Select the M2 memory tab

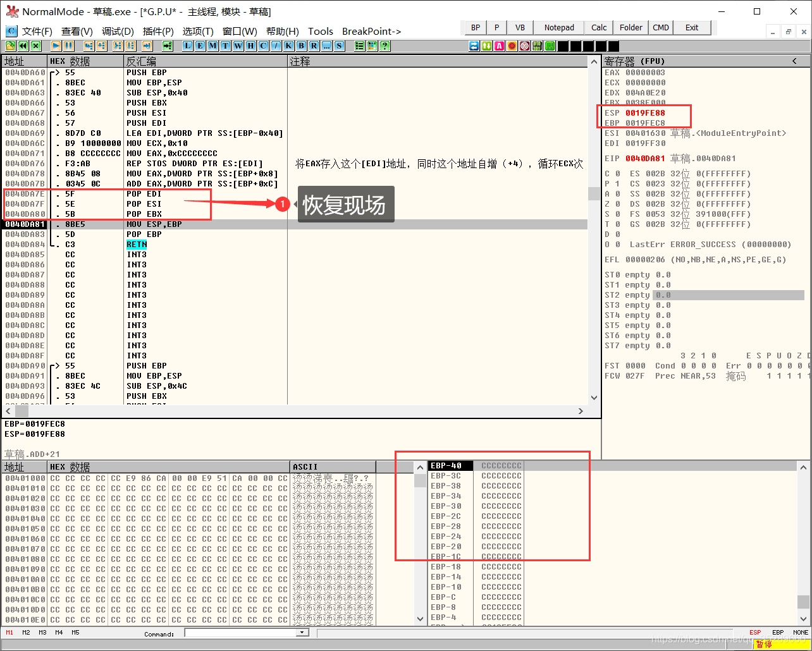[26, 633]
